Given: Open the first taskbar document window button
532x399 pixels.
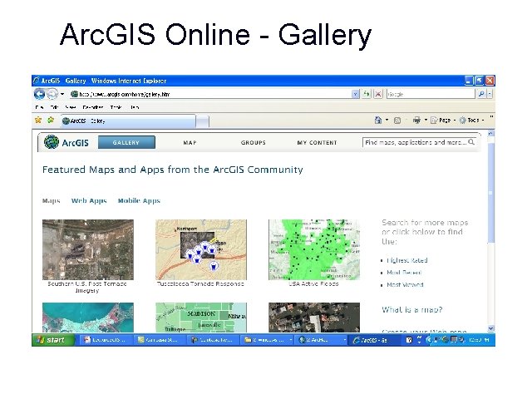Looking at the screenshot, I should point(105,340).
